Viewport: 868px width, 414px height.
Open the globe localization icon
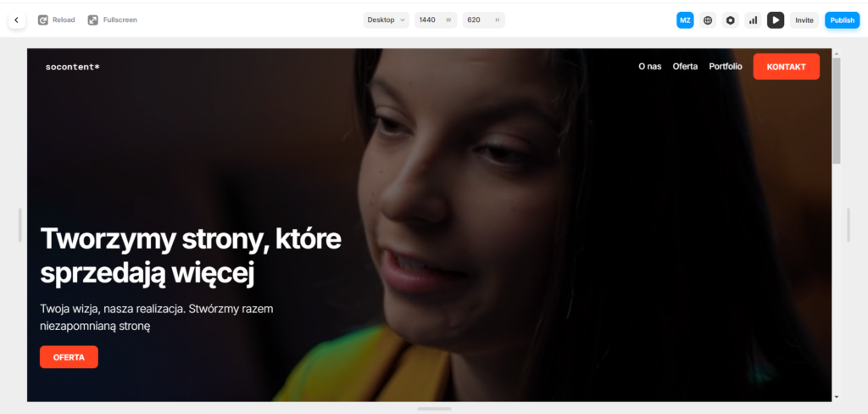click(708, 20)
